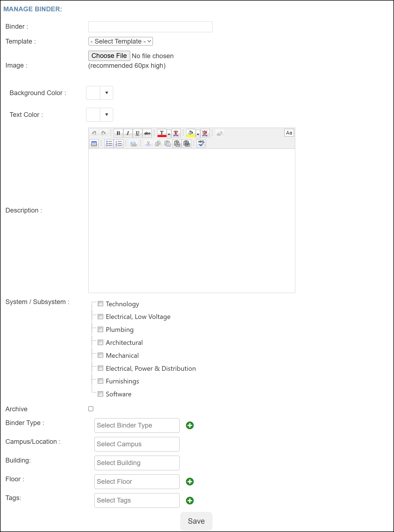The image size is (394, 532).
Task: Open Text Color picker arrow
Action: click(x=107, y=115)
